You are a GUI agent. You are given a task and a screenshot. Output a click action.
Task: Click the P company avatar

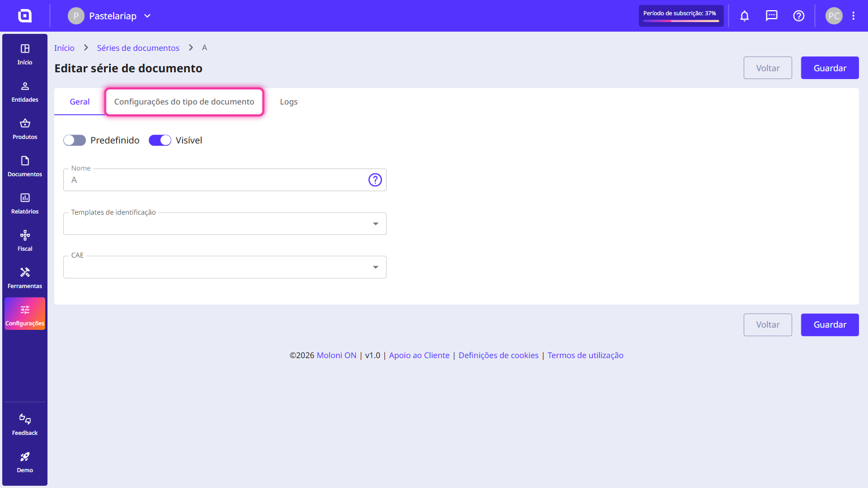(x=76, y=16)
